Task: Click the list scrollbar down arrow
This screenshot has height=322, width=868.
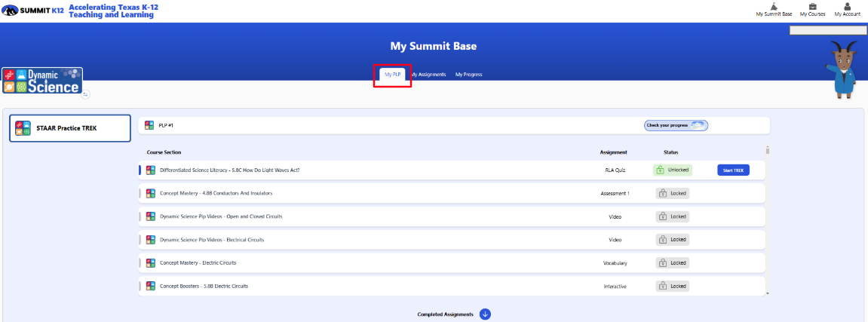Action: tap(767, 293)
